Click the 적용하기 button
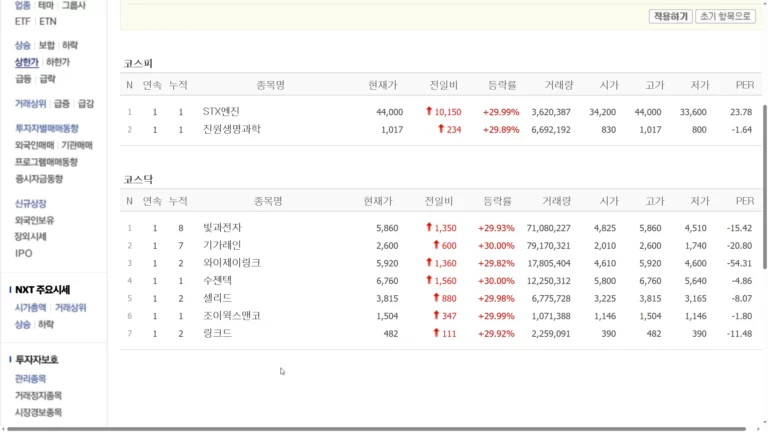The image size is (768, 432). pyautogui.click(x=670, y=16)
